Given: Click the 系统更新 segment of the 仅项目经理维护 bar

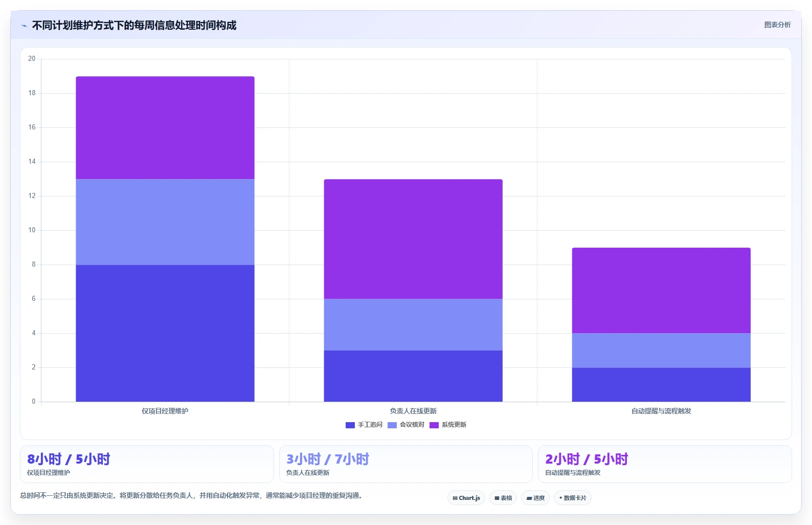Looking at the screenshot, I should [165, 128].
